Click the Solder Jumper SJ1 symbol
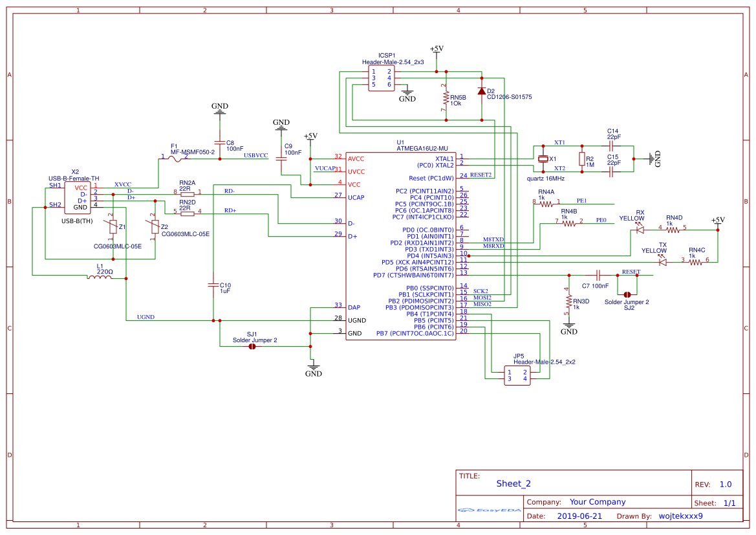The height and width of the screenshot is (535, 756). click(x=252, y=346)
